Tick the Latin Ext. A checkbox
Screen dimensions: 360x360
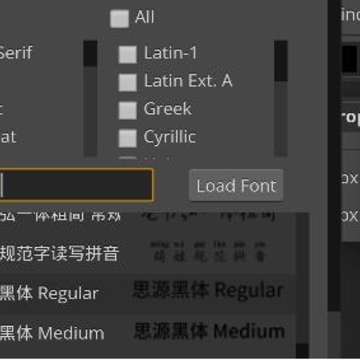pos(128,82)
